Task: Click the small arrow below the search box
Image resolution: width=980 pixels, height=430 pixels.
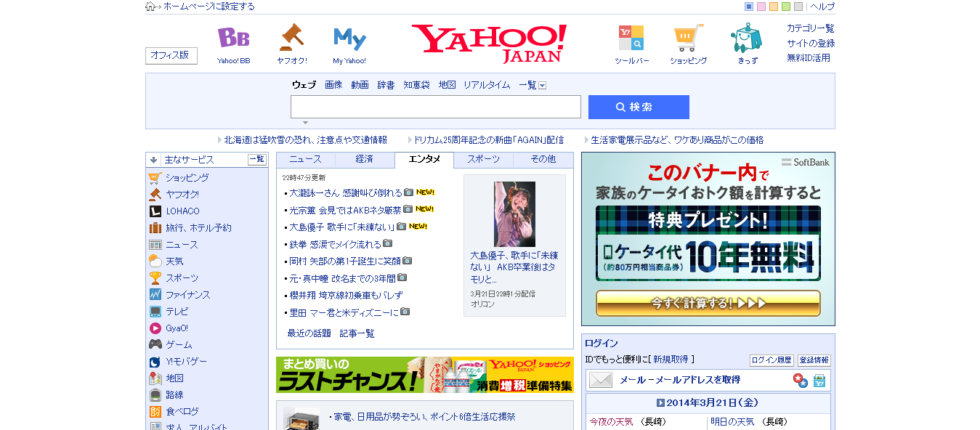Action: pyautogui.click(x=305, y=122)
